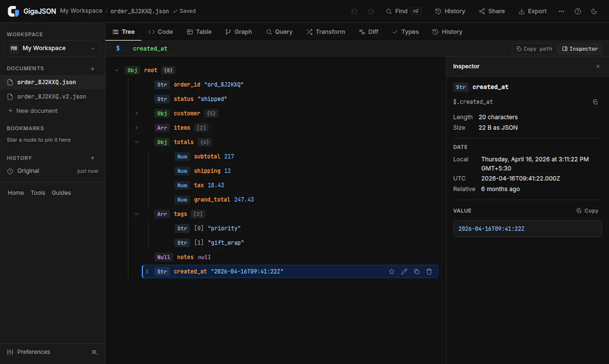Click the GigaJSON logo
Screen dimensions: 609x364
click(13, 11)
